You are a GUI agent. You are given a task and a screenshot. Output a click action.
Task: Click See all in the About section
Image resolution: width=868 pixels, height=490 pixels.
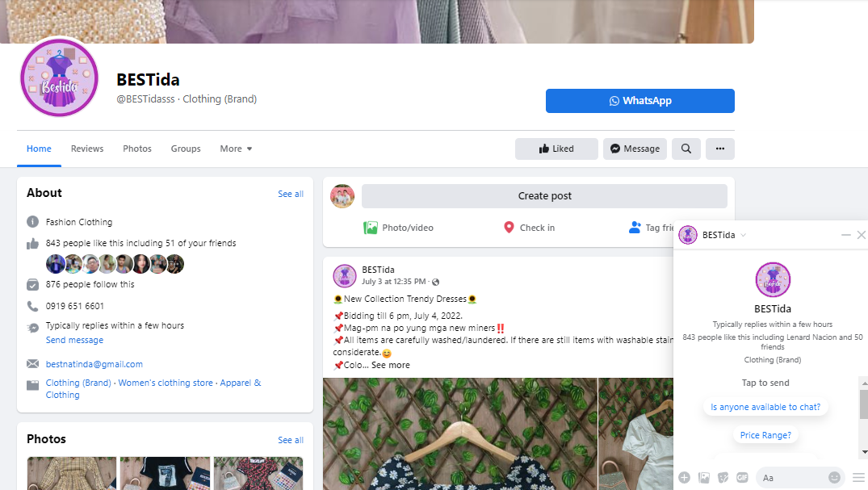point(291,194)
